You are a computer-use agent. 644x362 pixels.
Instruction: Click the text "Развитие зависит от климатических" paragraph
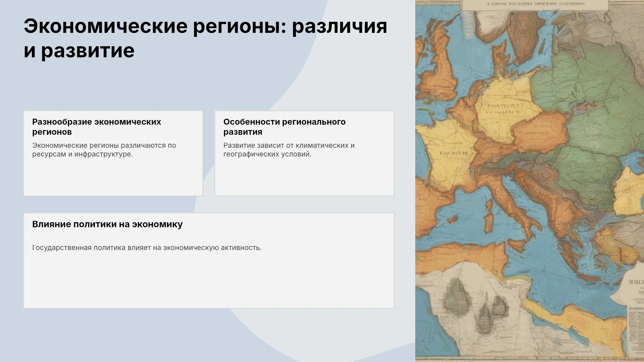pos(289,150)
